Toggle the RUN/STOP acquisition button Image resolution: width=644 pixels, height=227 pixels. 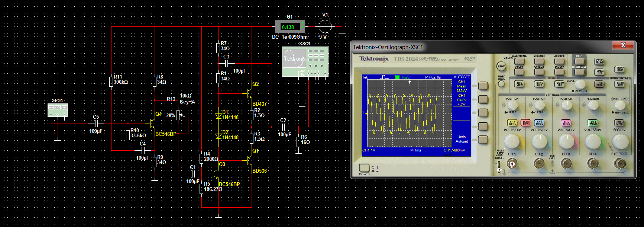[620, 70]
